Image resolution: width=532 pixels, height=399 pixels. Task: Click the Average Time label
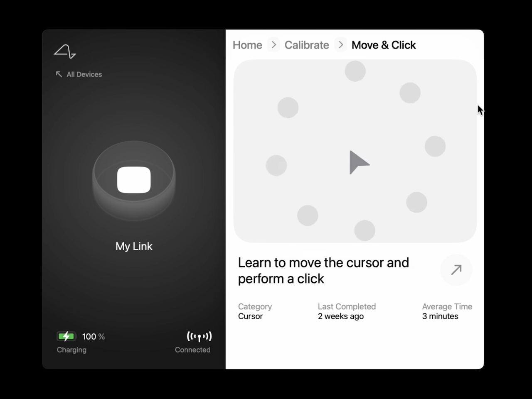pos(447,306)
